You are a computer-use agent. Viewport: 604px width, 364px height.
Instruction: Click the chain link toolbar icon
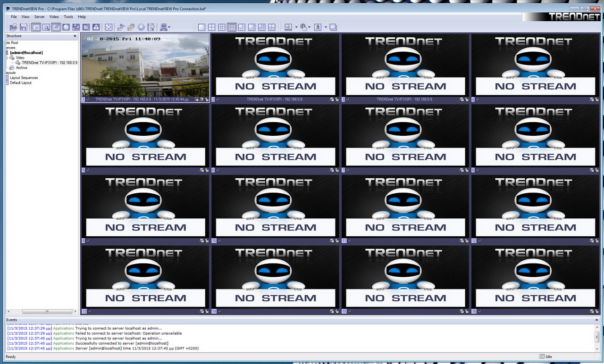point(131,27)
